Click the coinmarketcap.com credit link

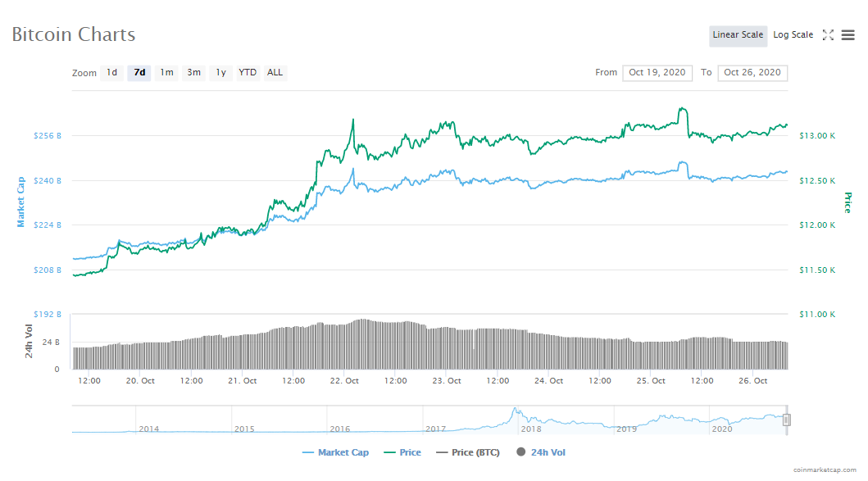(x=825, y=470)
